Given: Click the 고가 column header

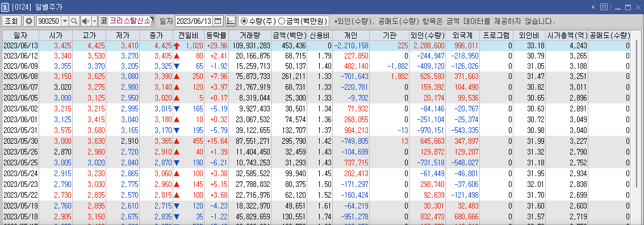Looking at the screenshot, I should (89, 36).
